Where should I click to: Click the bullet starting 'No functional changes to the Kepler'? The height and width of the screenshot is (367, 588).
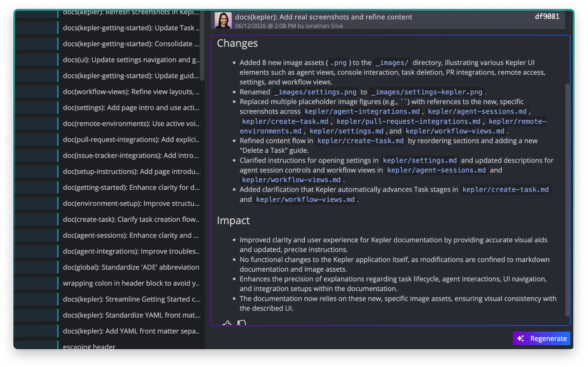point(395,264)
